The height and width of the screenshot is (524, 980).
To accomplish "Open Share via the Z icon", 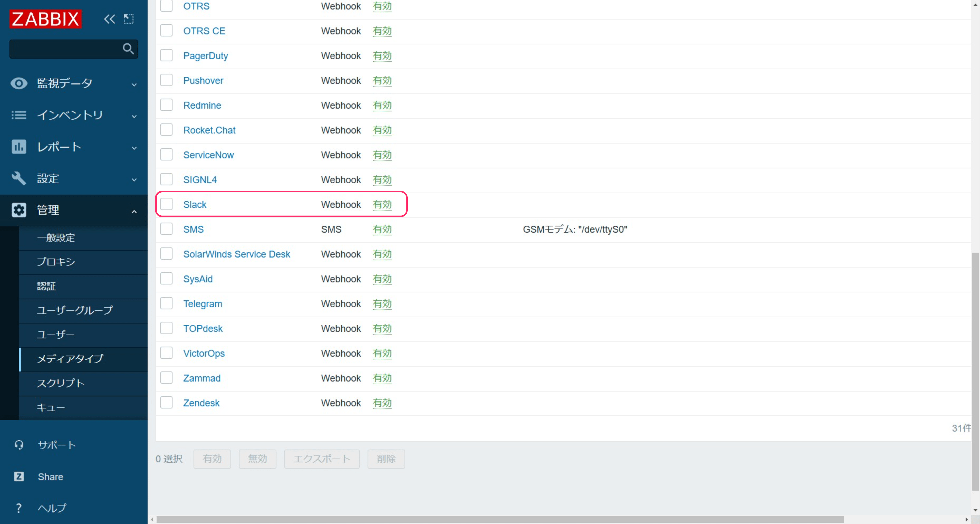I will click(19, 477).
